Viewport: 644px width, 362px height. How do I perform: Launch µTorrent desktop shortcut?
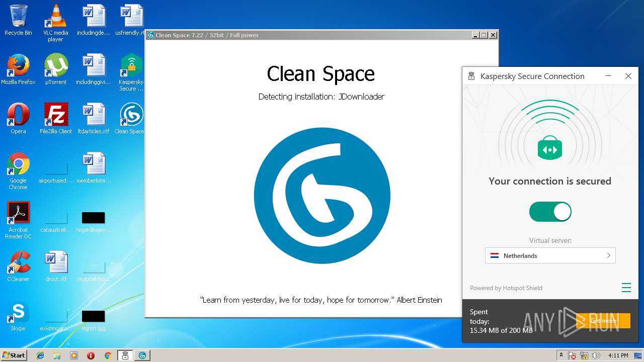(x=55, y=69)
